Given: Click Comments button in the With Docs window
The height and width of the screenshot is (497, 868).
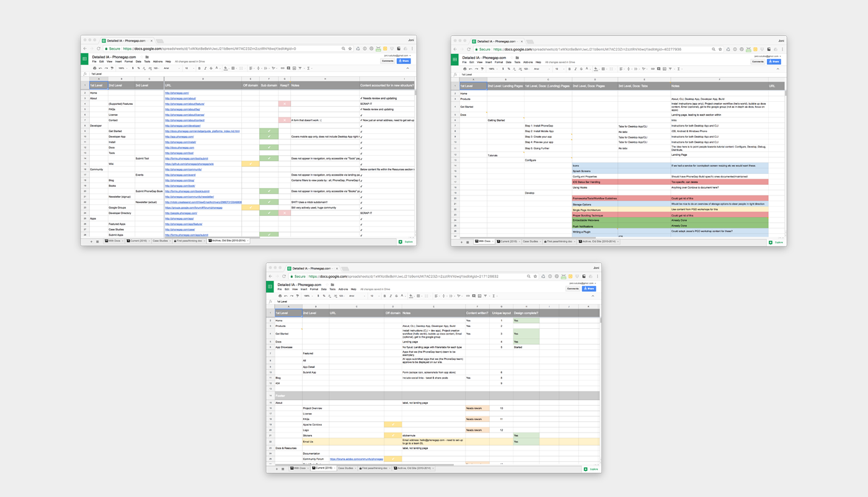Looking at the screenshot, I should [758, 61].
